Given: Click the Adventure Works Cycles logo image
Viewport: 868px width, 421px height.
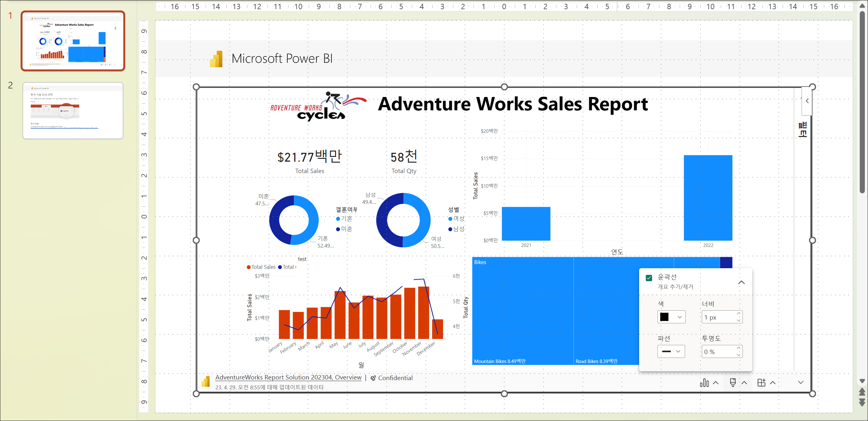Looking at the screenshot, I should 318,106.
